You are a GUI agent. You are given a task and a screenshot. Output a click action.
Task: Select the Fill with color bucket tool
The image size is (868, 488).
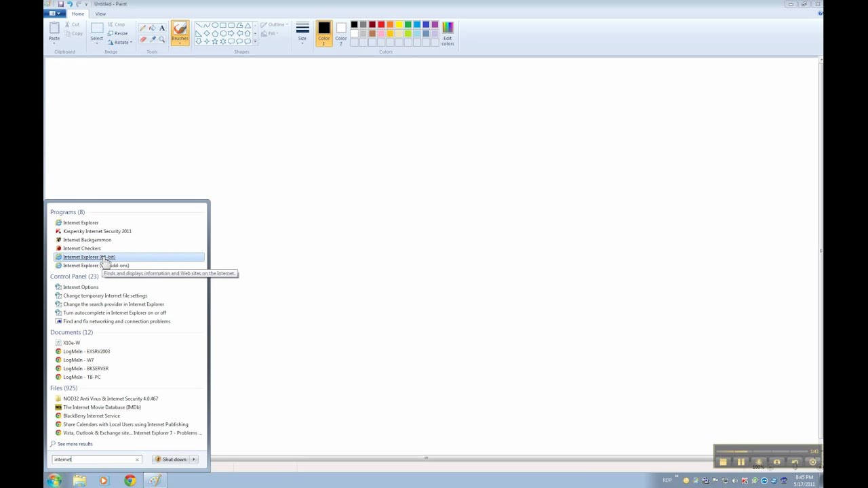pos(152,28)
